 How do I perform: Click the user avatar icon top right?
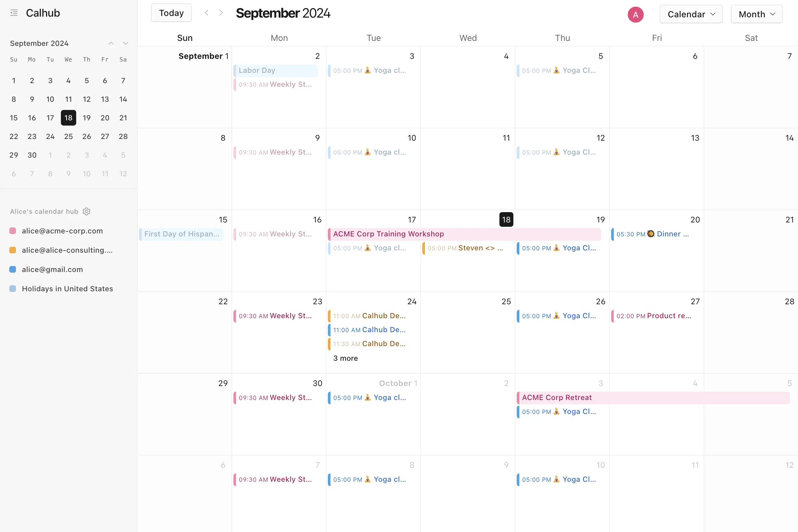pos(636,14)
